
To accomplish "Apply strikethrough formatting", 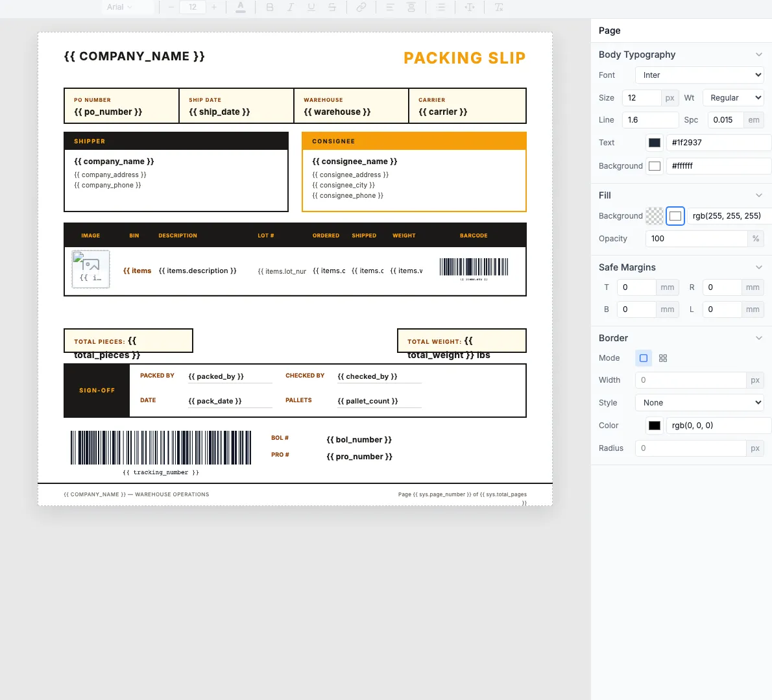I will click(332, 7).
